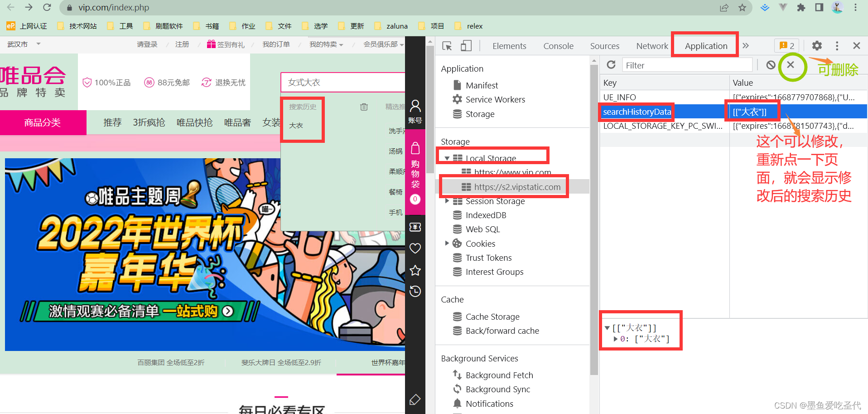Clear all storage entries icon
The width and height of the screenshot is (868, 414).
pyautogui.click(x=771, y=65)
